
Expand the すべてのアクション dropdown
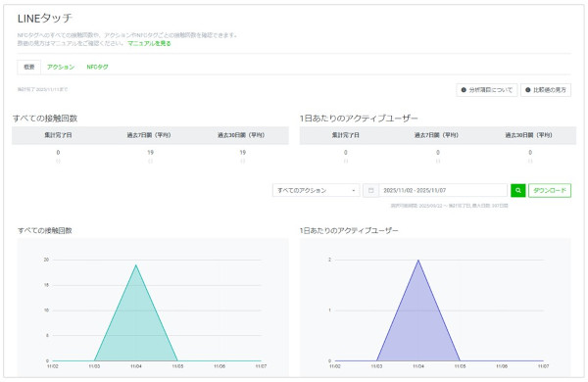click(317, 190)
